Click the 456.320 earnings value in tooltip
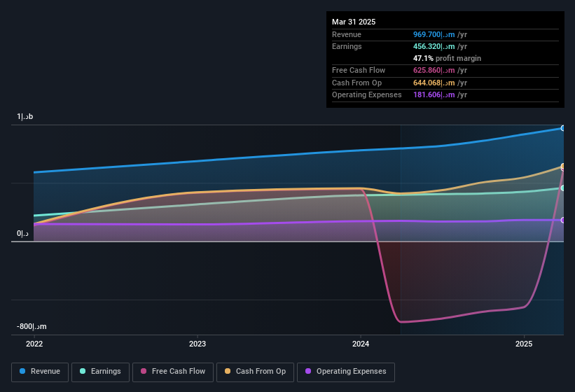 coord(434,46)
